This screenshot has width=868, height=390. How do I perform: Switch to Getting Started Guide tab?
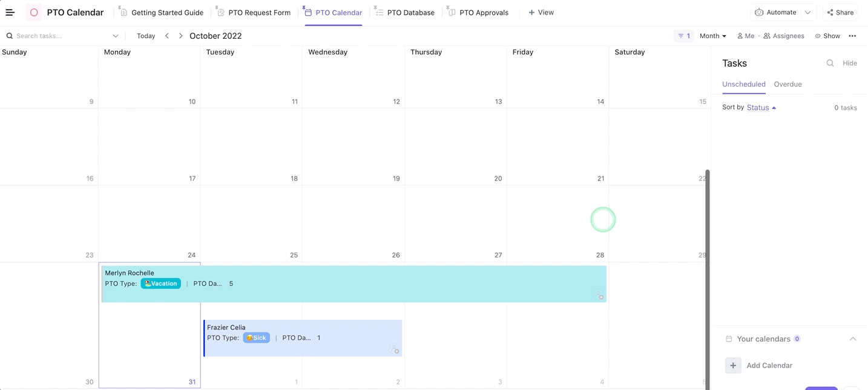[161, 12]
